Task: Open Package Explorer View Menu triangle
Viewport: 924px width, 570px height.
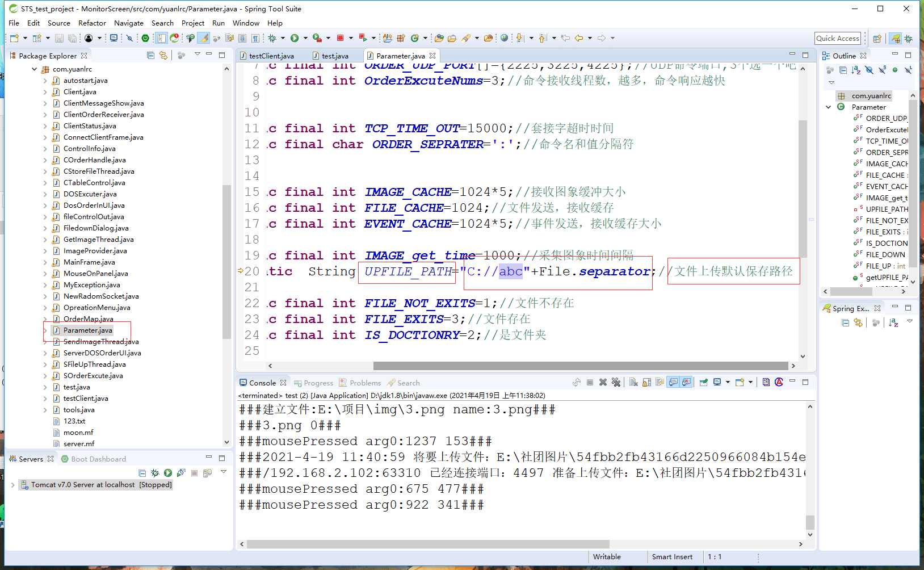Action: coord(198,55)
